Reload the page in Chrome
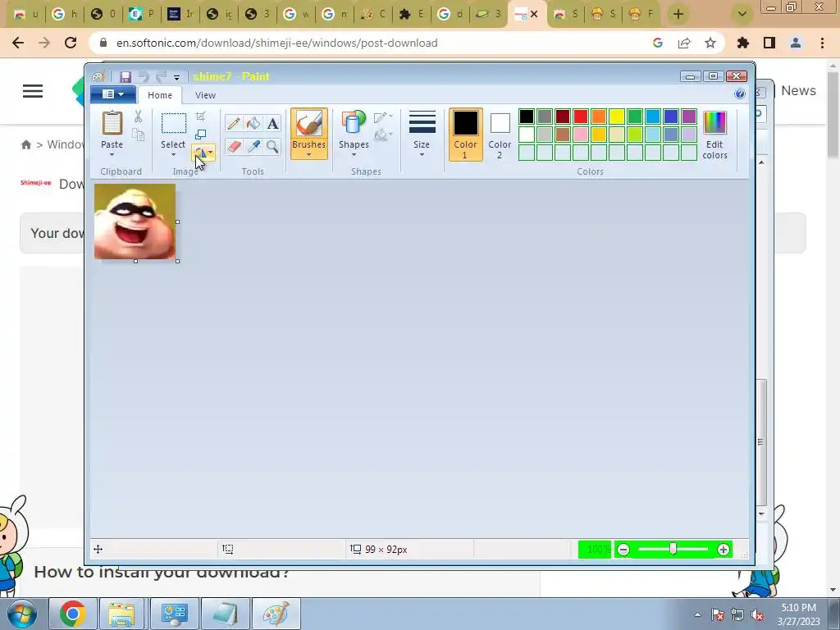The height and width of the screenshot is (630, 840). coord(71,43)
